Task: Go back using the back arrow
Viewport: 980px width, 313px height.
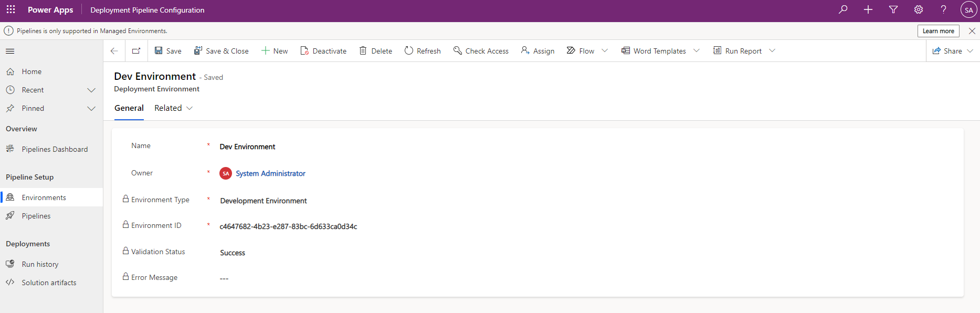Action: 114,51
